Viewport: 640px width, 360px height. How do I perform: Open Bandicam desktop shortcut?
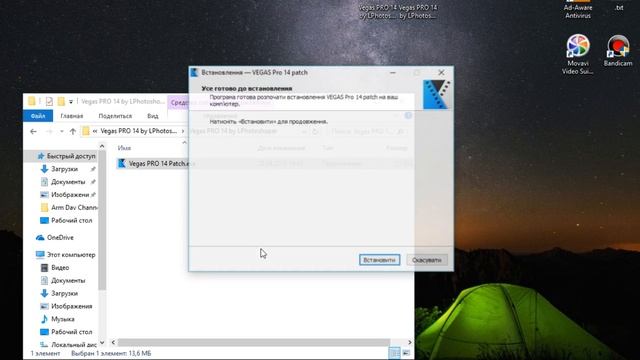coord(618,51)
